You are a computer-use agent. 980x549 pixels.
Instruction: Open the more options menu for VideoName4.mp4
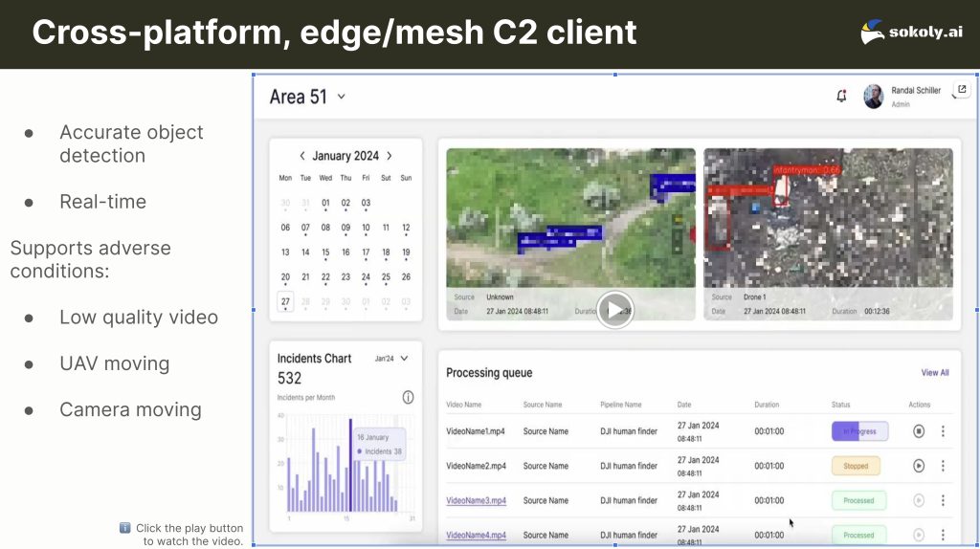pos(943,535)
